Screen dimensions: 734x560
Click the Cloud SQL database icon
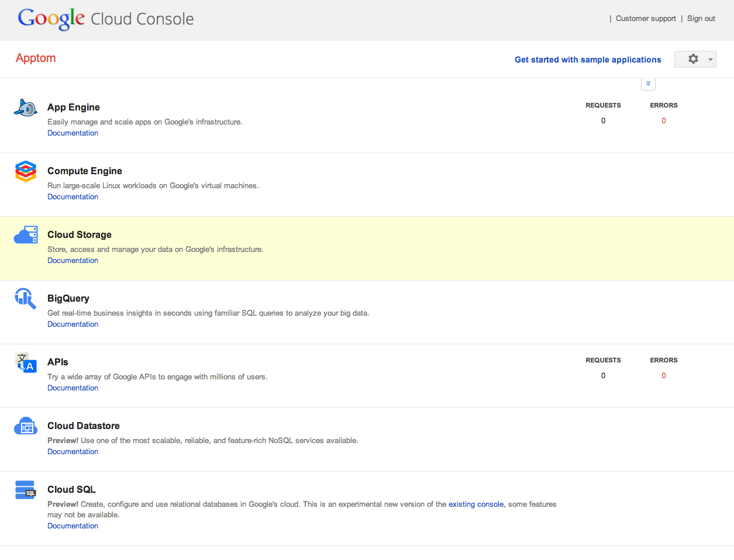tap(26, 490)
